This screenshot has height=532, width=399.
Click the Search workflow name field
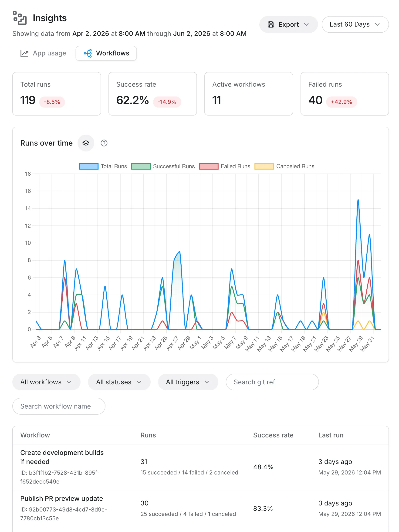point(59,406)
